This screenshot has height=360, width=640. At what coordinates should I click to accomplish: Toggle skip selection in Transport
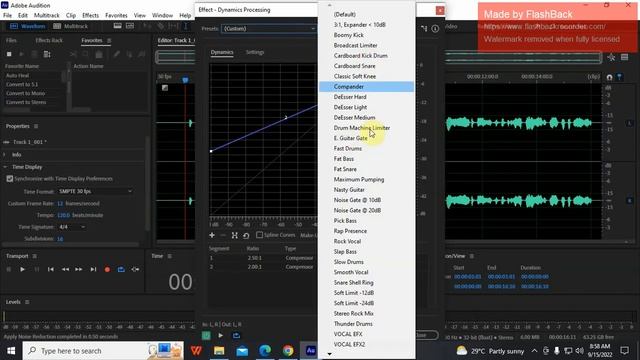coord(136,269)
